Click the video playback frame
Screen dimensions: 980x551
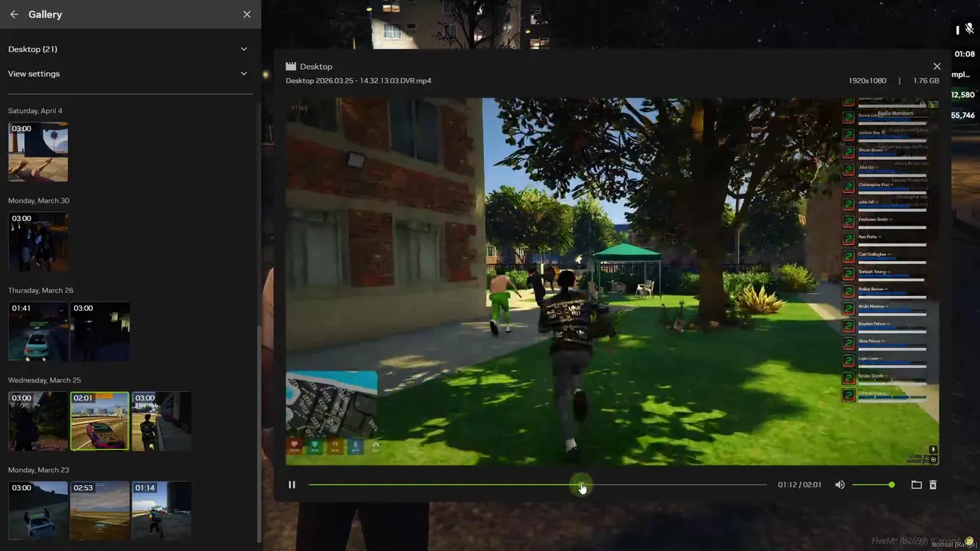click(x=612, y=281)
